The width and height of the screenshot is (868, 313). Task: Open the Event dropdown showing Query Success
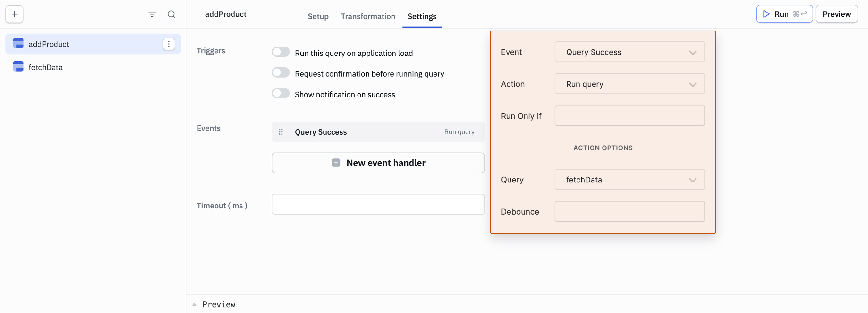[629, 52]
